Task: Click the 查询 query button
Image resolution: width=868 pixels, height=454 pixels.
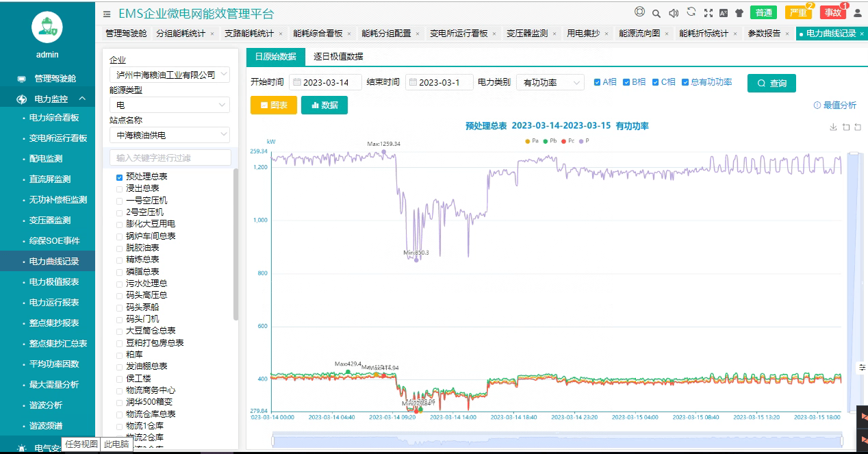Action: pyautogui.click(x=771, y=84)
